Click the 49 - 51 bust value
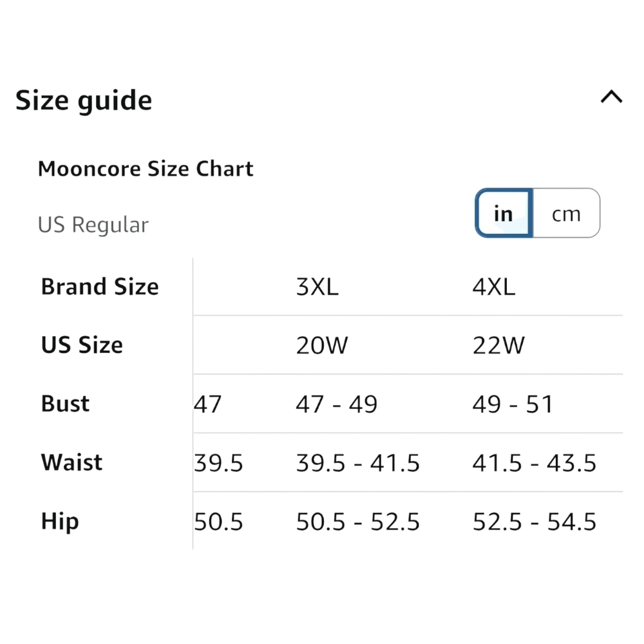 click(x=513, y=404)
